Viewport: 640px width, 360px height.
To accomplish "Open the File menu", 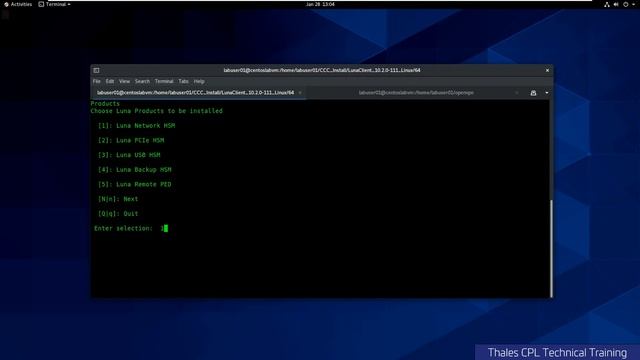I will pos(97,81).
